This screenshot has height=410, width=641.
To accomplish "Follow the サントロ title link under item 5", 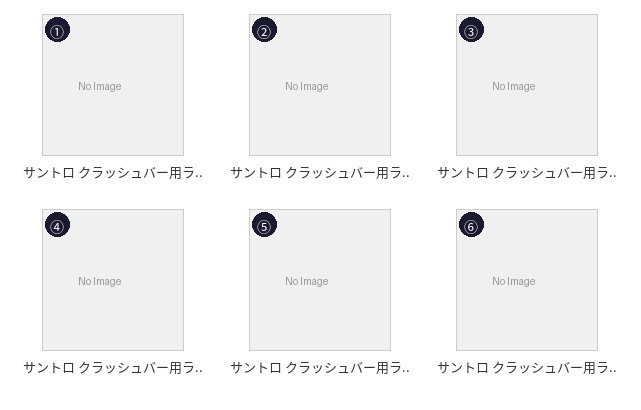I will coord(320,367).
